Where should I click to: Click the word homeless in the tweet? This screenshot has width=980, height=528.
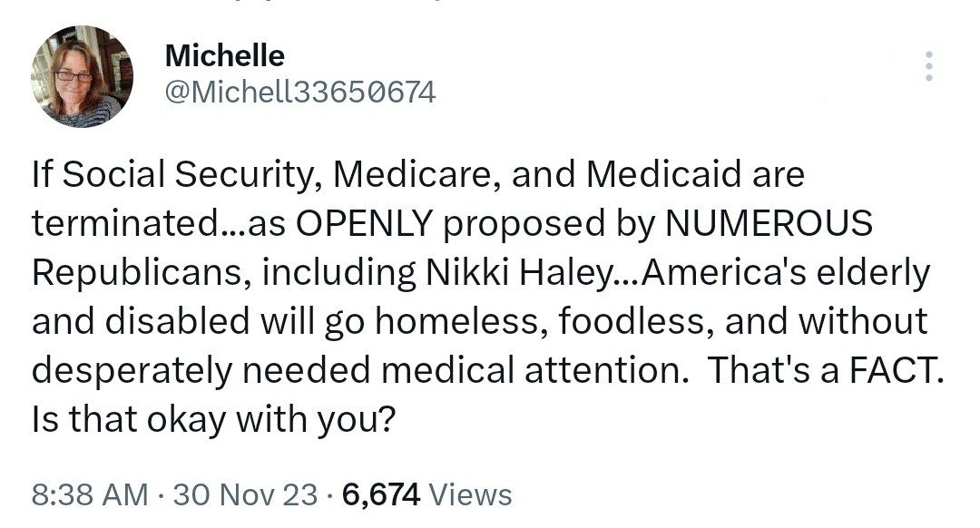coord(458,321)
